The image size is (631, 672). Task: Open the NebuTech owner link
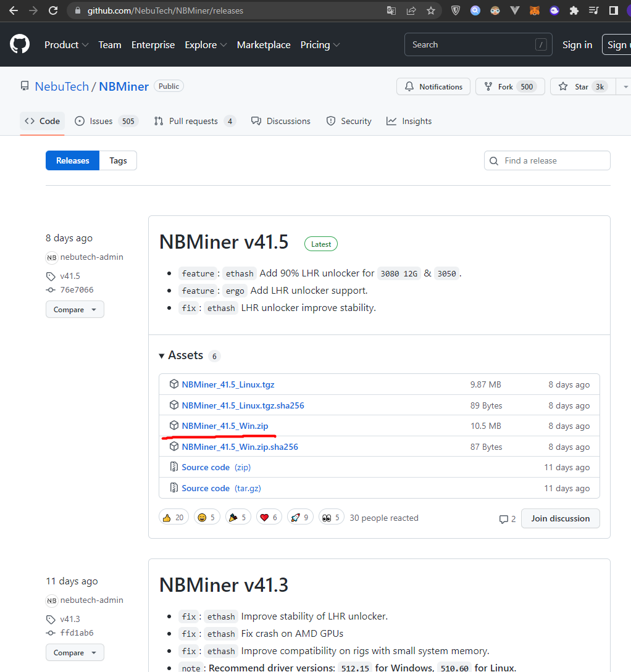point(62,86)
